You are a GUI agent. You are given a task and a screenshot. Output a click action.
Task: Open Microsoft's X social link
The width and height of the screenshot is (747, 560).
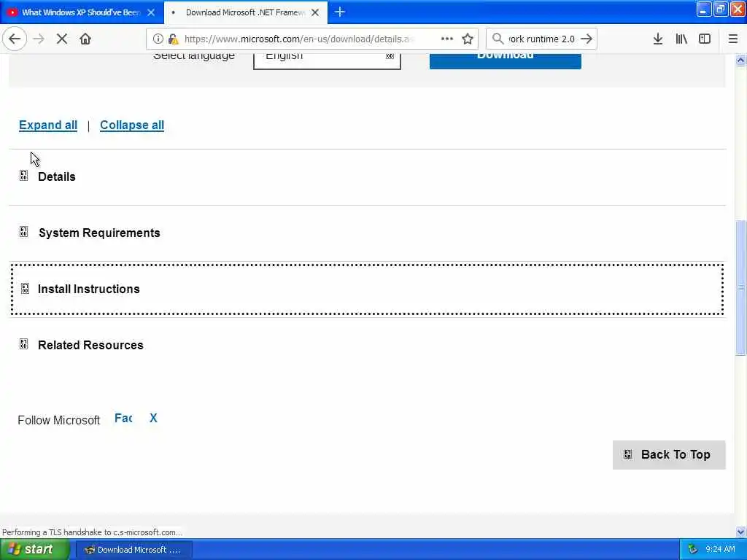153,418
